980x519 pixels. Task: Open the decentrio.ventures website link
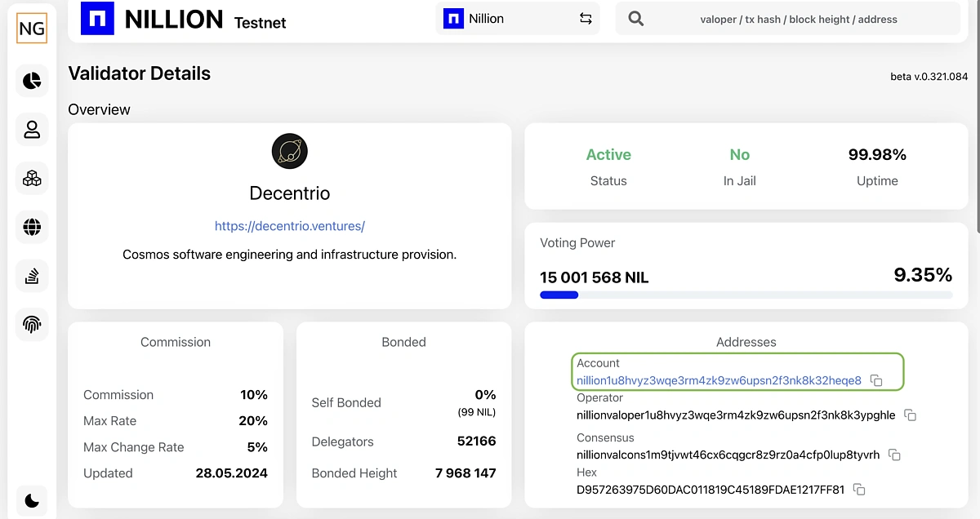[290, 226]
